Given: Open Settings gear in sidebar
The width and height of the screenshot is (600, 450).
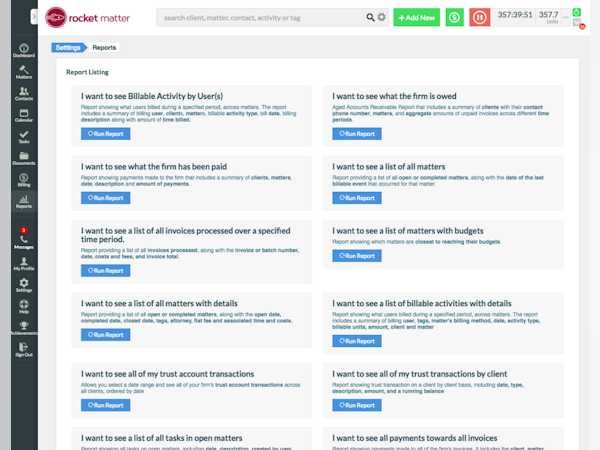Looking at the screenshot, I should (24, 285).
